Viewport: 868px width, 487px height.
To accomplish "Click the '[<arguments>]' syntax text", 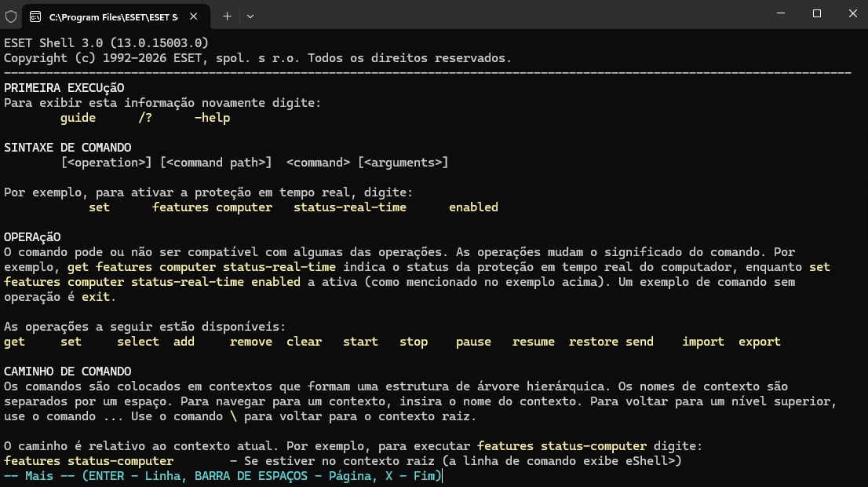I will [x=403, y=163].
